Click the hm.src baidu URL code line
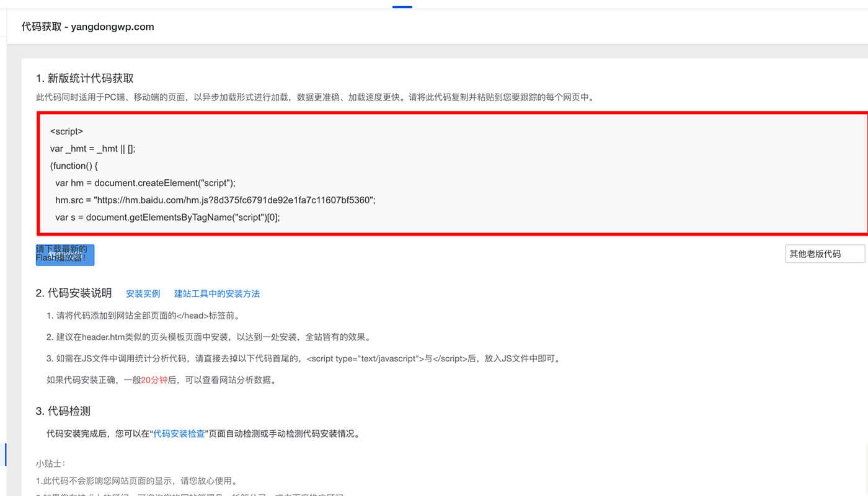The width and height of the screenshot is (868, 496). click(x=215, y=200)
